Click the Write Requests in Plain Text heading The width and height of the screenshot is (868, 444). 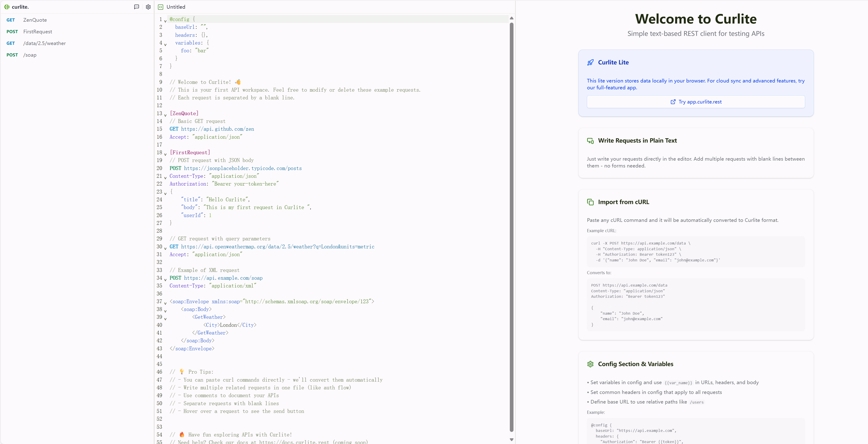click(637, 141)
